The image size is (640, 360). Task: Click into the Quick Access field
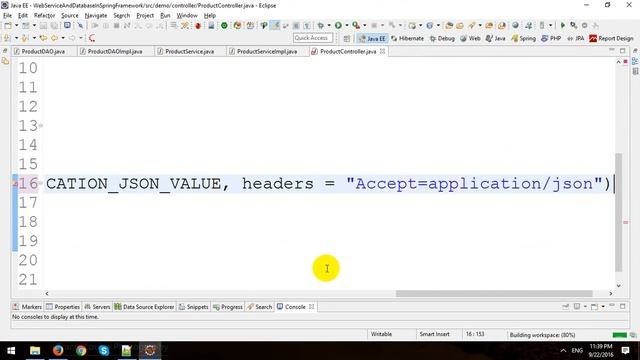click(x=313, y=38)
